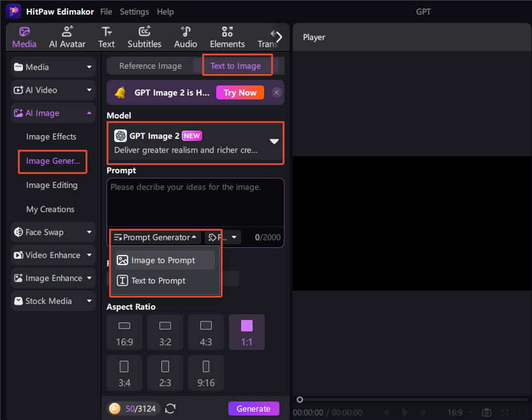Switch to the Reference Image tab
Image resolution: width=532 pixels, height=420 pixels.
click(151, 66)
